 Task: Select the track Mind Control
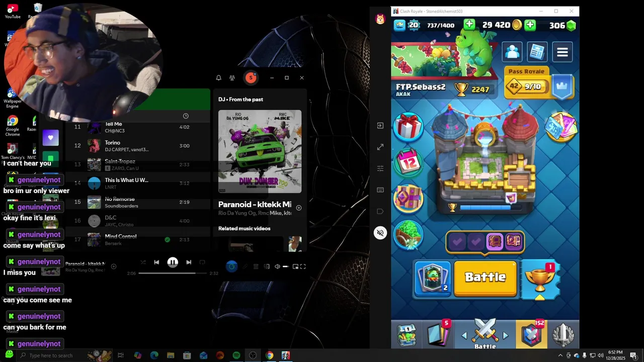pyautogui.click(x=137, y=240)
